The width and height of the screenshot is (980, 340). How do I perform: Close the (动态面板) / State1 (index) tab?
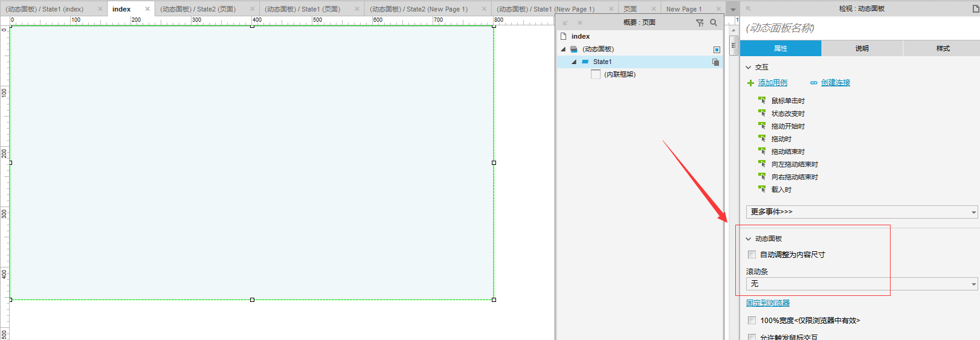tap(100, 9)
